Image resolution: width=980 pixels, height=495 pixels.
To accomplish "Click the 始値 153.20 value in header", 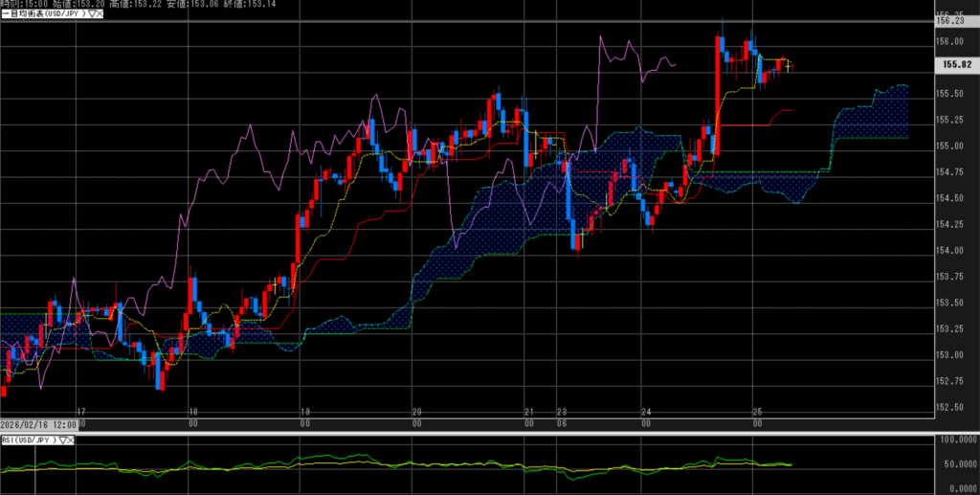I will click(x=88, y=5).
